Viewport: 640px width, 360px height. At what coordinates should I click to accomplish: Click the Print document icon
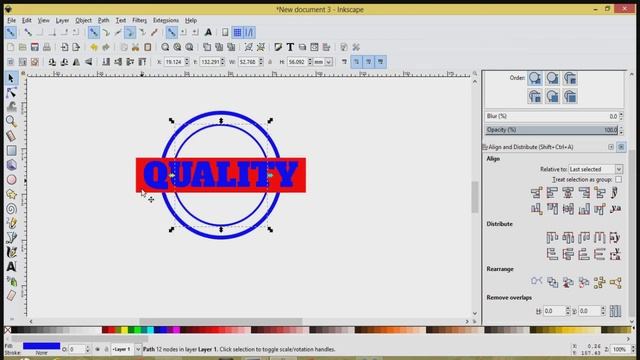[x=47, y=47]
